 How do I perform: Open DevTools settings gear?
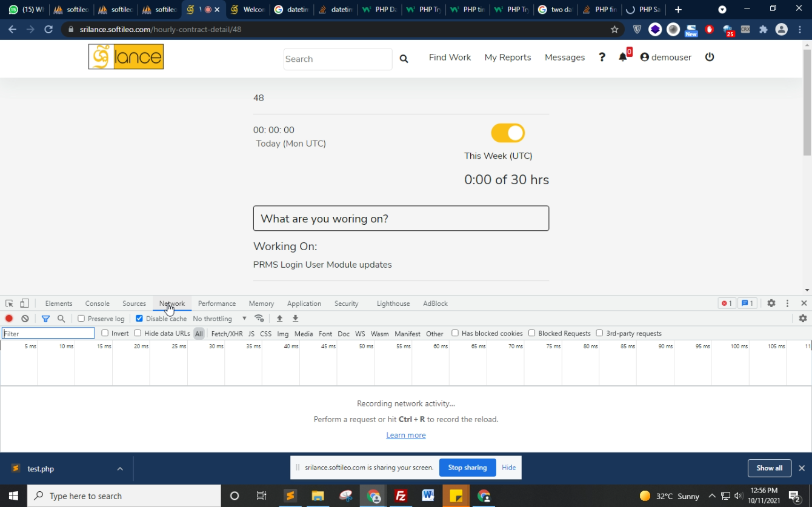(x=771, y=303)
